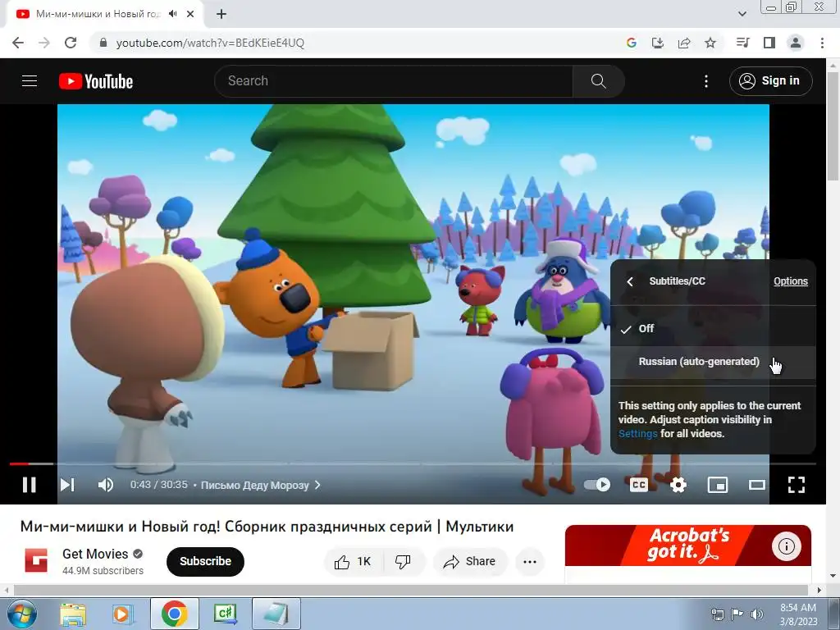
Task: Toggle the autoplay switch
Action: coord(597,485)
